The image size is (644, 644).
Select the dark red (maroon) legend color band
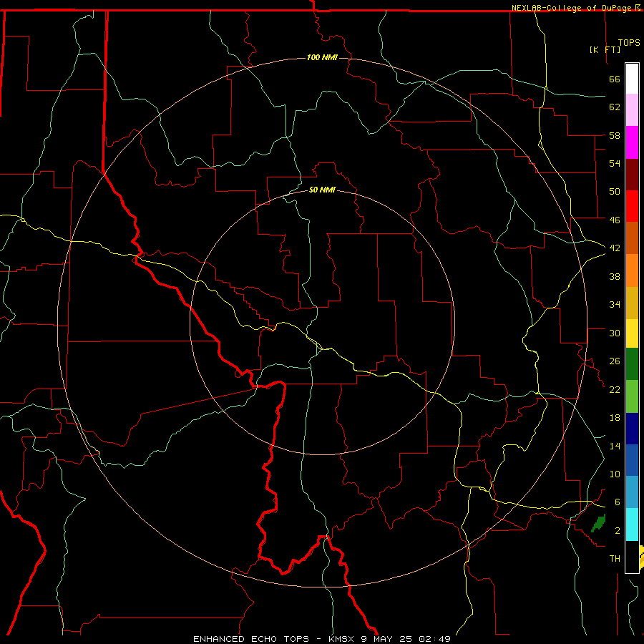(632, 175)
